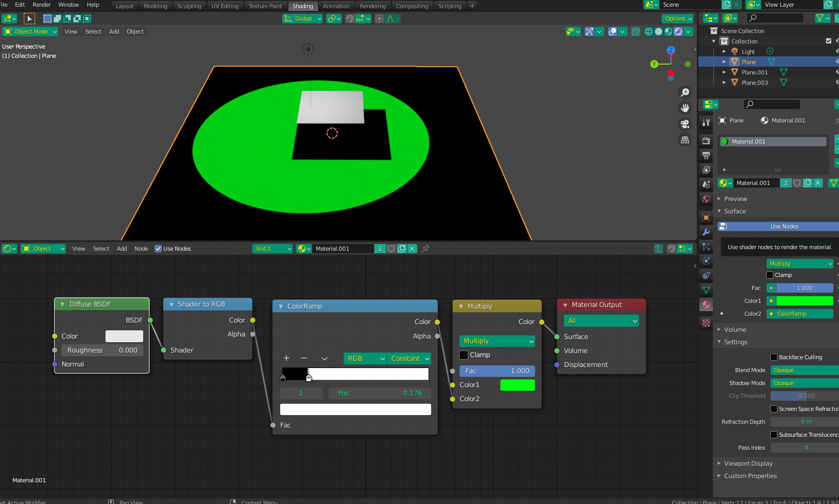The width and height of the screenshot is (839, 504).
Task: Toggle show gizmos in viewport
Action: 589,32
